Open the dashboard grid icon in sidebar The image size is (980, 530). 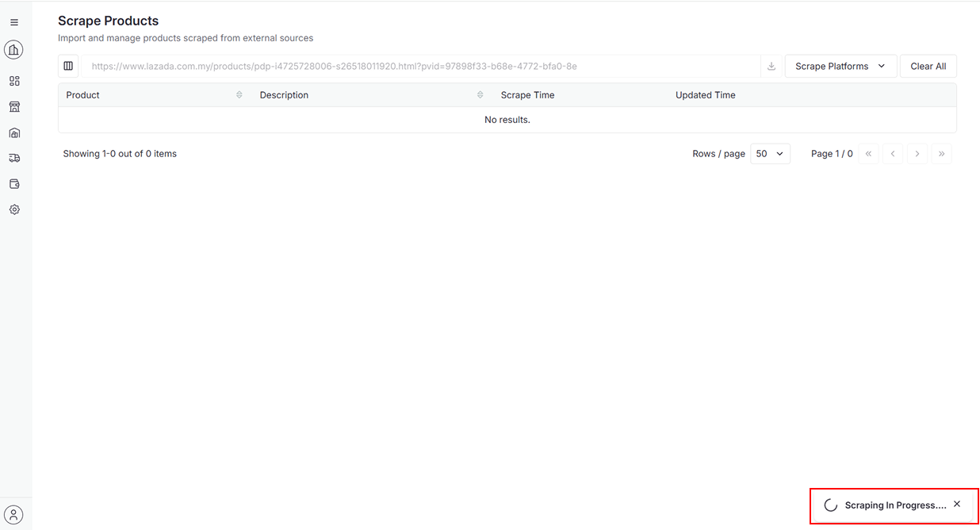click(x=14, y=81)
